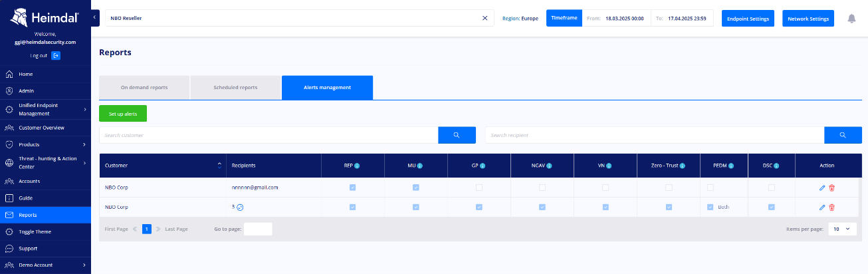Screen dimensions: 868x274
Task: Clear the NBO Reseller customer selection
Action: click(485, 18)
